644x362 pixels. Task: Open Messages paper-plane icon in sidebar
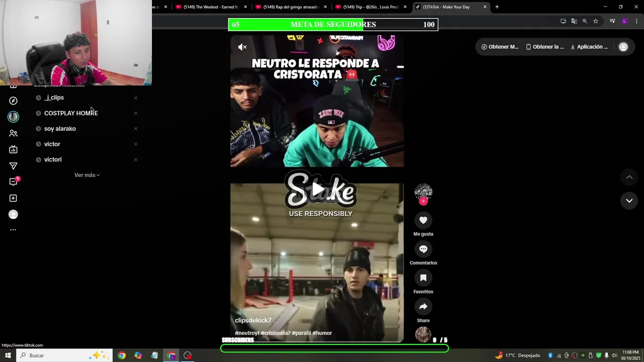point(14,166)
